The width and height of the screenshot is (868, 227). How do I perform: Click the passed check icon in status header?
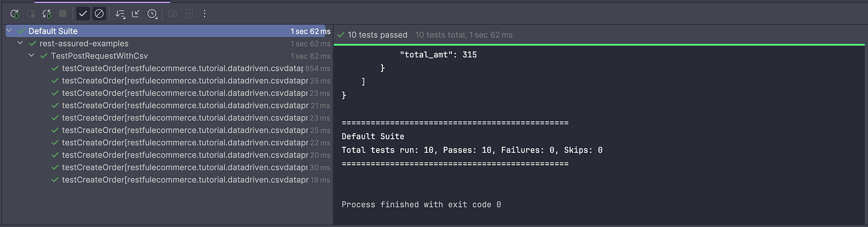click(341, 35)
